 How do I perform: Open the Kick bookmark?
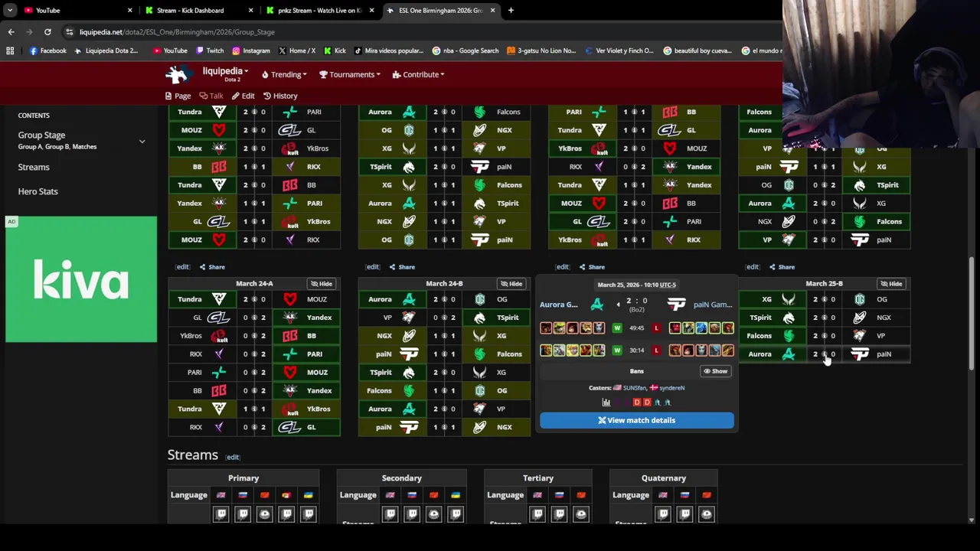click(x=335, y=51)
